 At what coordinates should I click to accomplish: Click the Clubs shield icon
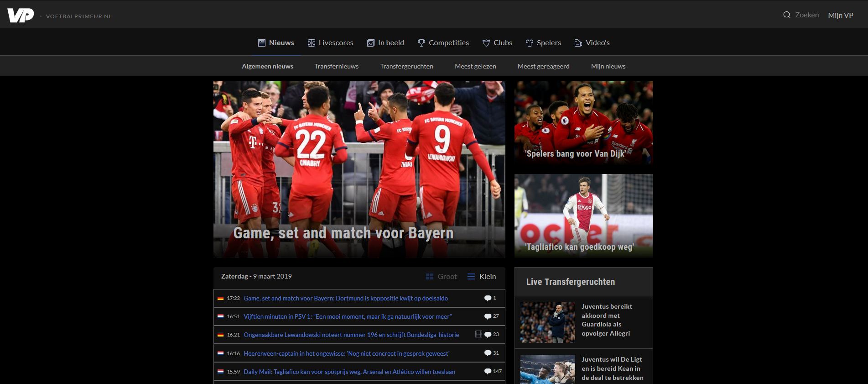(486, 43)
